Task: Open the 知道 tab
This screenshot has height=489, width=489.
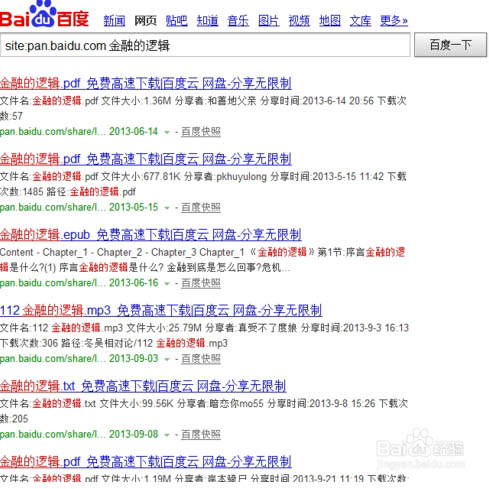Action: coord(207,21)
